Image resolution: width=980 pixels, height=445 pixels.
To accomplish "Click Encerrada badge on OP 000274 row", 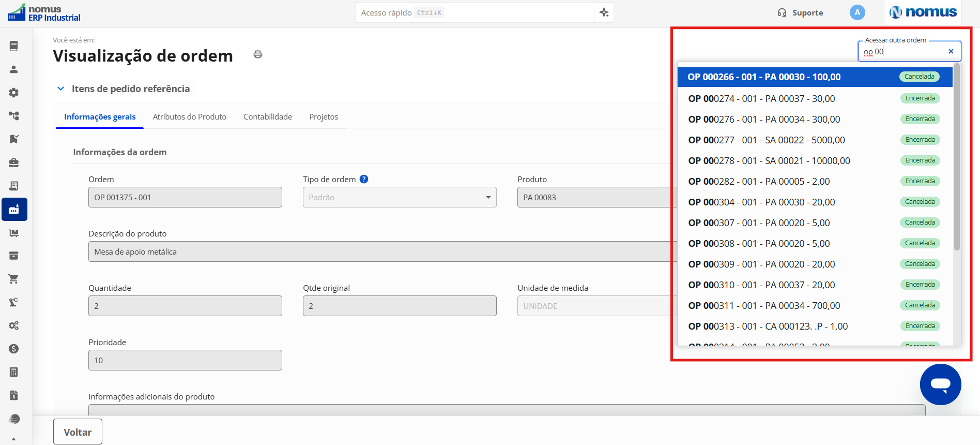I will 920,98.
